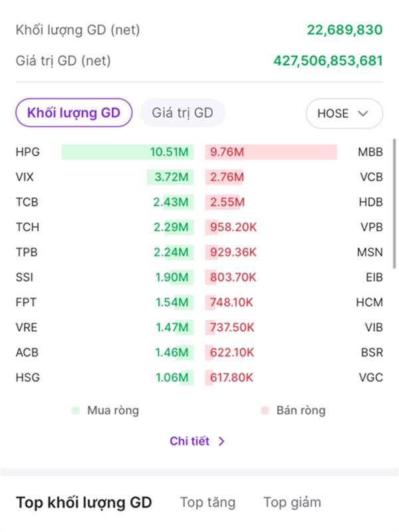Select the Khối lượng GD toggle
The height and width of the screenshot is (532, 399).
tap(73, 113)
